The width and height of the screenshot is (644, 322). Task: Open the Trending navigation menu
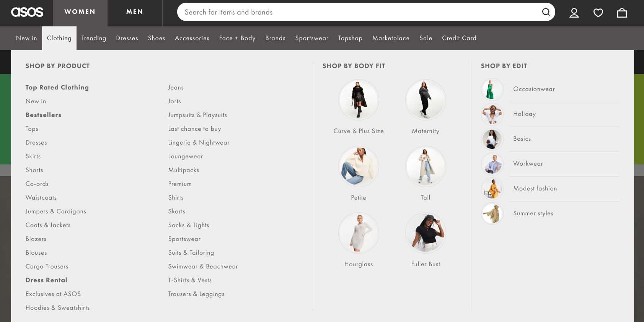click(94, 38)
